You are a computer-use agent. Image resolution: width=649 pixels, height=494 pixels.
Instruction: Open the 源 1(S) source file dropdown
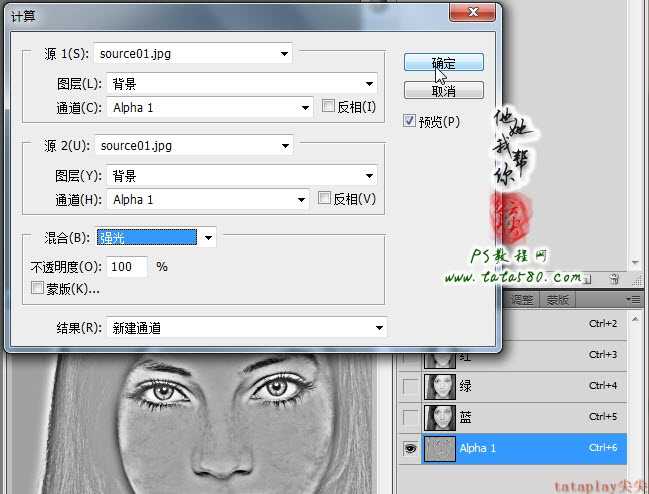click(193, 53)
